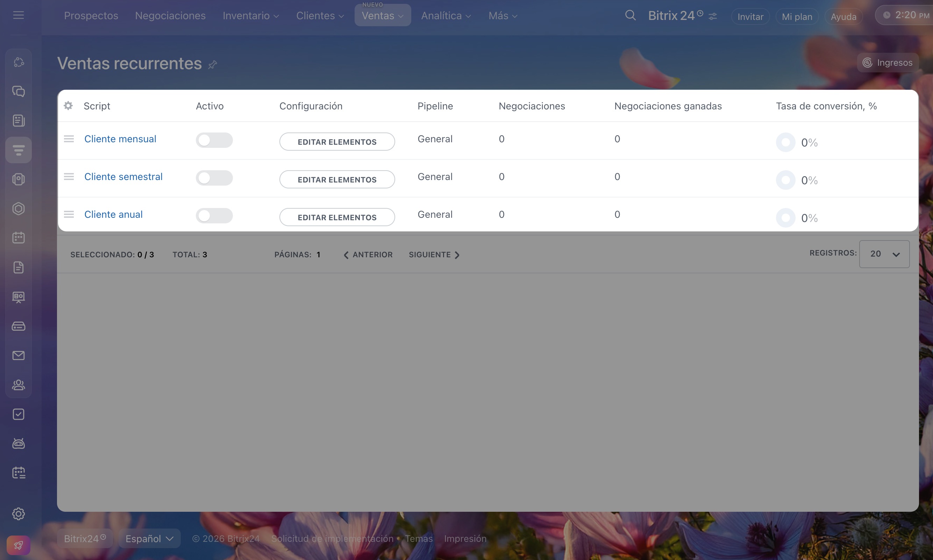Open the Español language dropdown

click(x=149, y=538)
